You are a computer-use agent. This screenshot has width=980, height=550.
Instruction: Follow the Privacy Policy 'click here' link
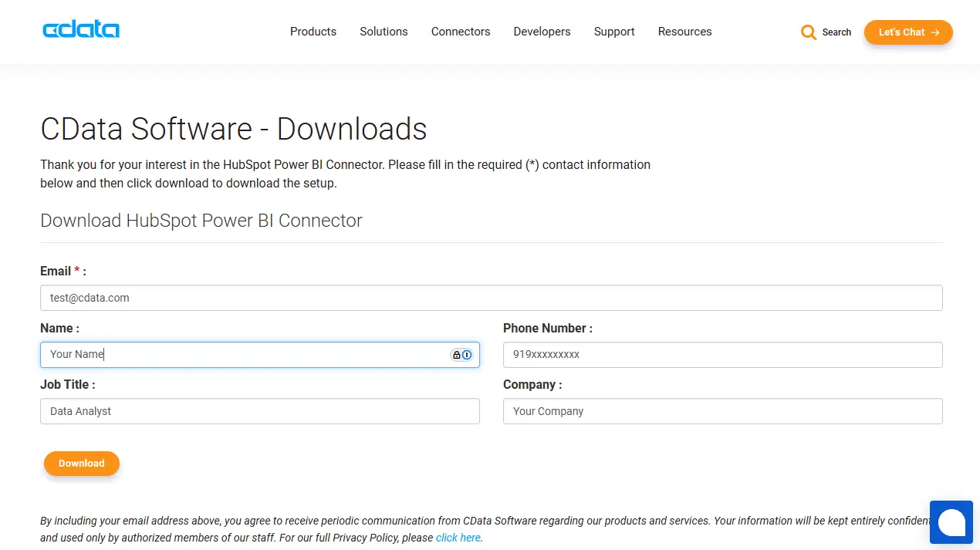pos(458,538)
